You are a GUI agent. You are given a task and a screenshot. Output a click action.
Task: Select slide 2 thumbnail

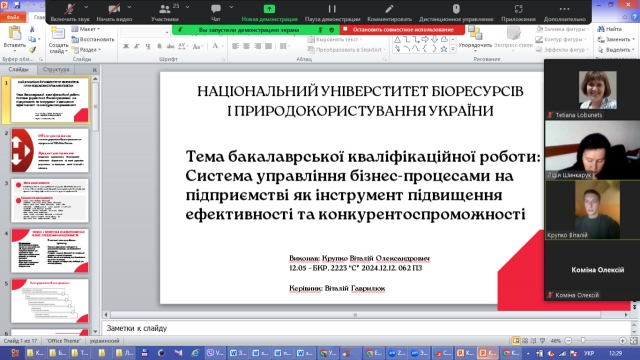pos(50,150)
